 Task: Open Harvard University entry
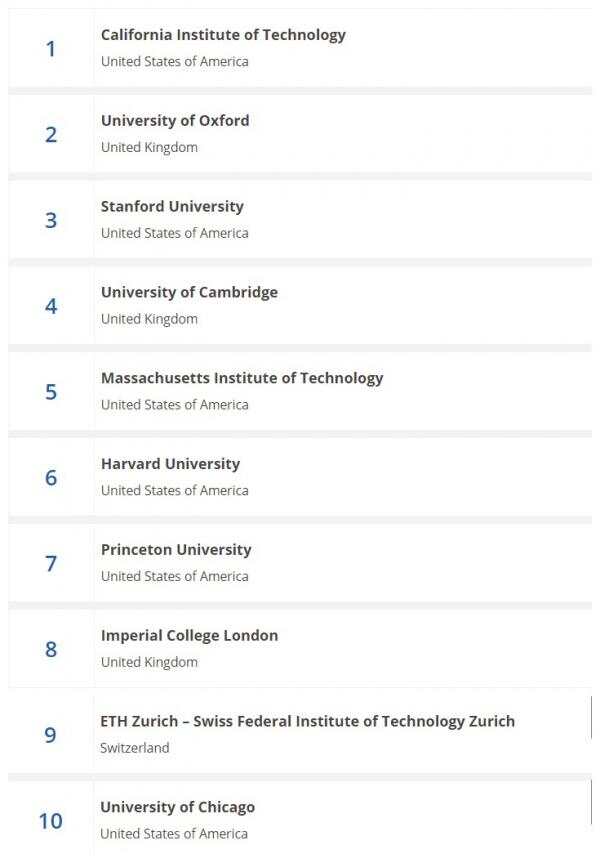click(x=171, y=464)
